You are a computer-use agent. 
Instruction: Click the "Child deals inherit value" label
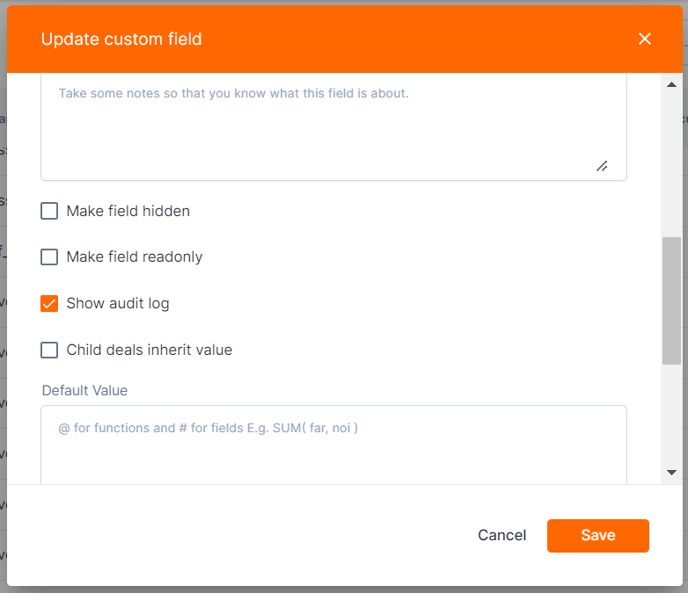coord(149,350)
